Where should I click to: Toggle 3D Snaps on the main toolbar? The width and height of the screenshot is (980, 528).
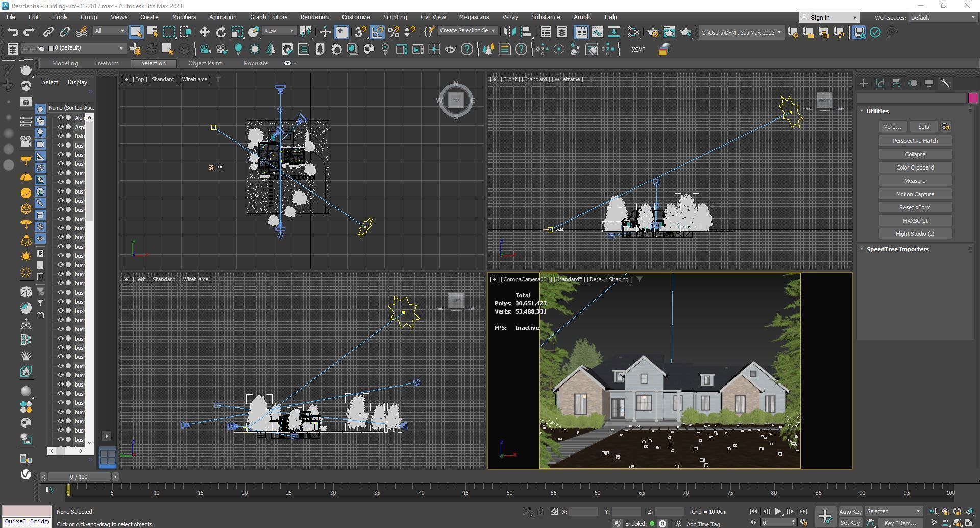click(x=361, y=32)
